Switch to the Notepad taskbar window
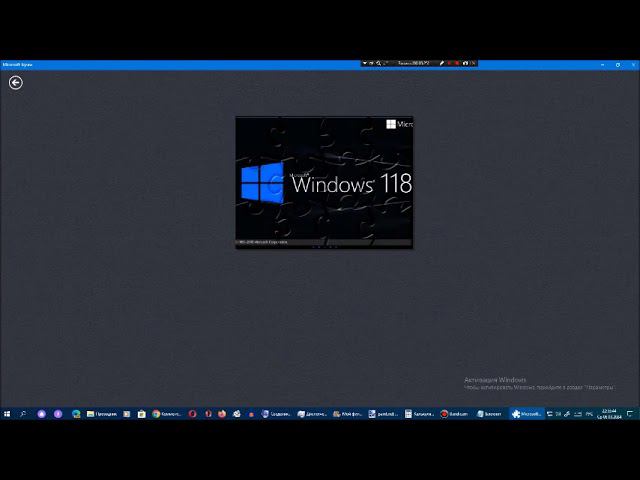This screenshot has height=480, width=640. point(489,414)
